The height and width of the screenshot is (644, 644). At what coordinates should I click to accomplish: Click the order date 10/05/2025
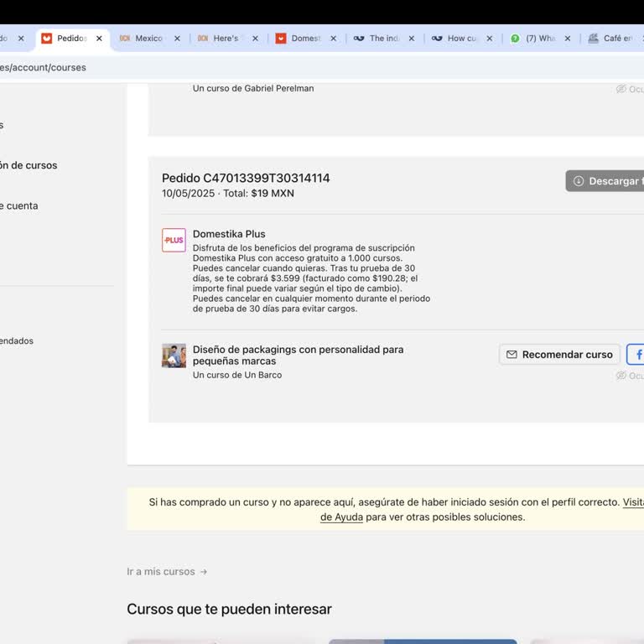(188, 194)
